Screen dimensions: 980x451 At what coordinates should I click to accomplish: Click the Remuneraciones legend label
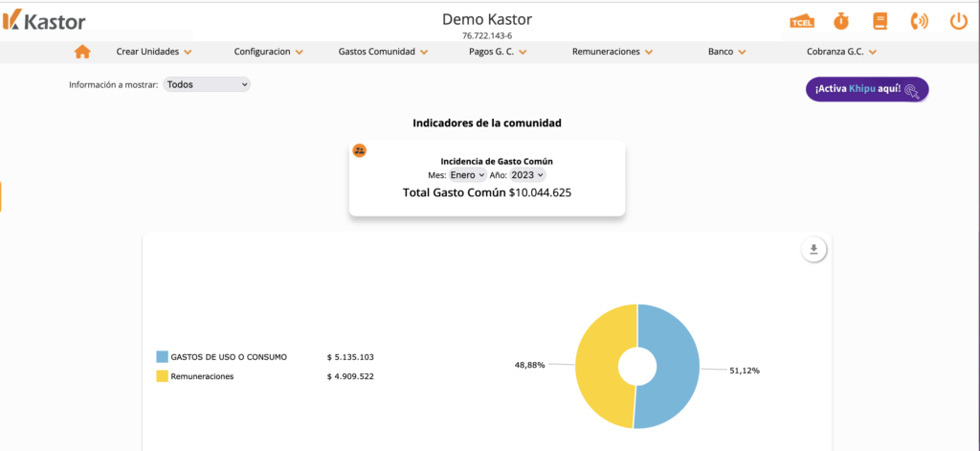[x=202, y=376]
